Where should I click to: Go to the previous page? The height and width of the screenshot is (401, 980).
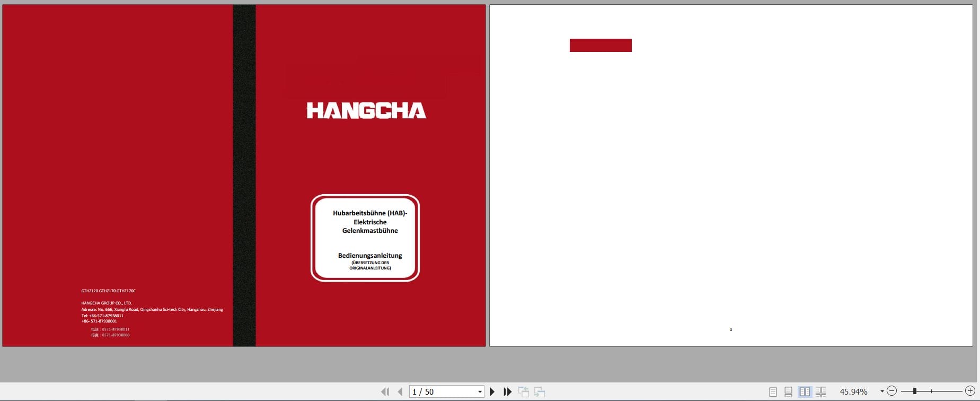coord(400,391)
